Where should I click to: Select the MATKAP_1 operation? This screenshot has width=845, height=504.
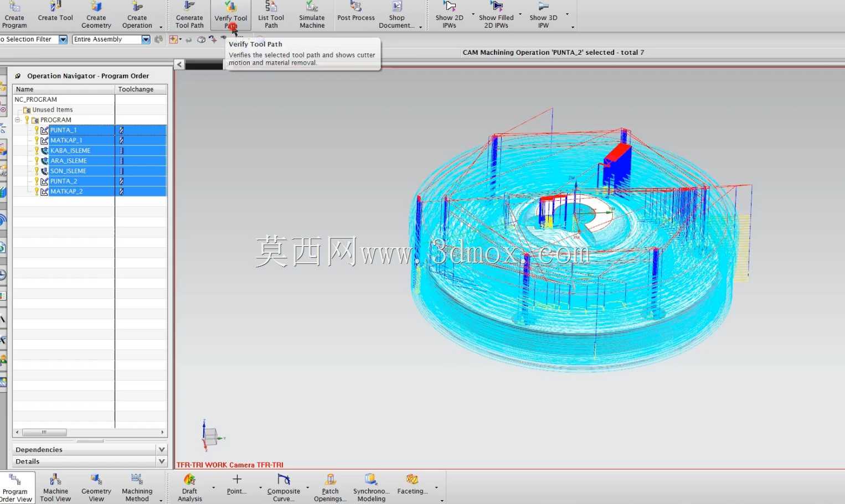pos(66,141)
